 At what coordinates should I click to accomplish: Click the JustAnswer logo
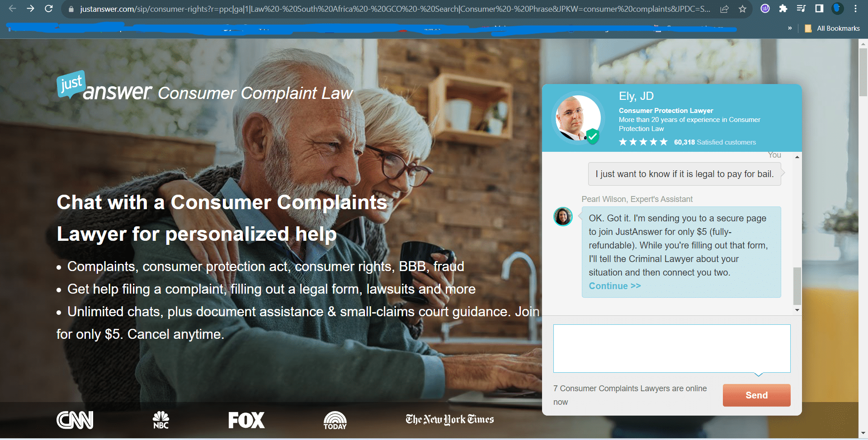(104, 86)
